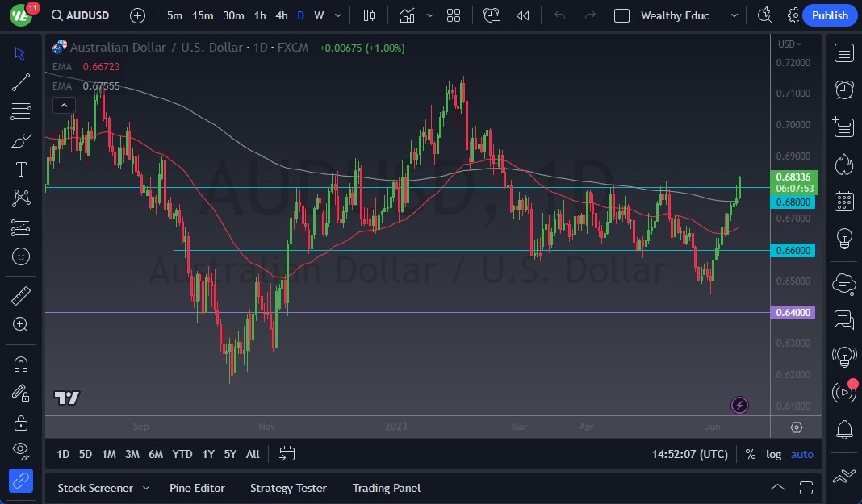The image size is (862, 504).
Task: Click the 0.64000 purple price label
Action: [794, 313]
